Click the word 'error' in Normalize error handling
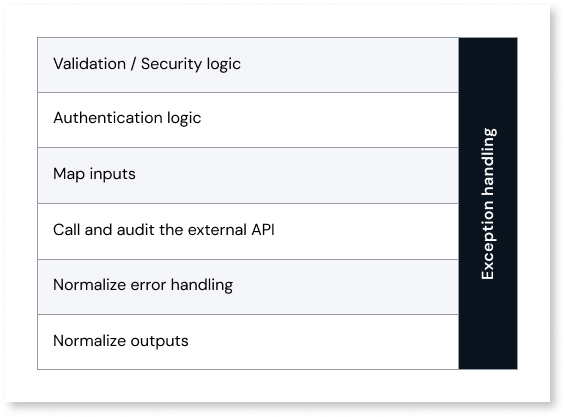The image size is (565, 417). coord(148,285)
